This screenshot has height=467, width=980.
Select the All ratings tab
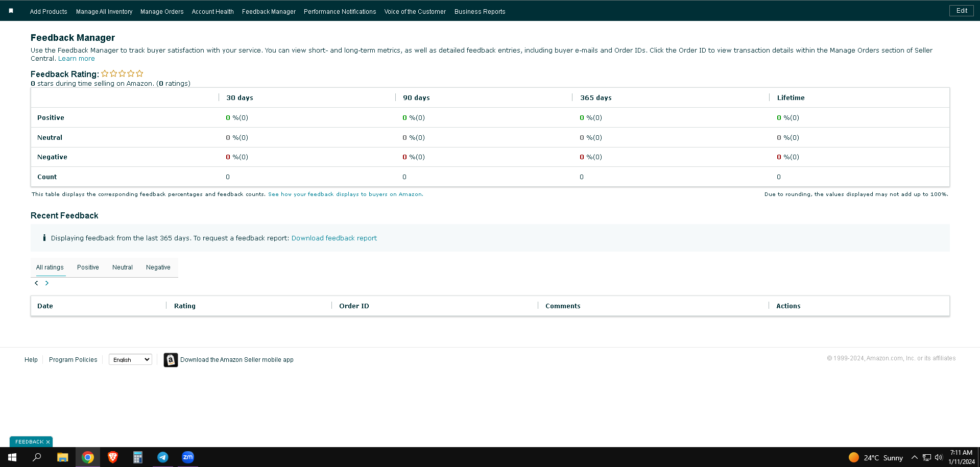point(50,267)
